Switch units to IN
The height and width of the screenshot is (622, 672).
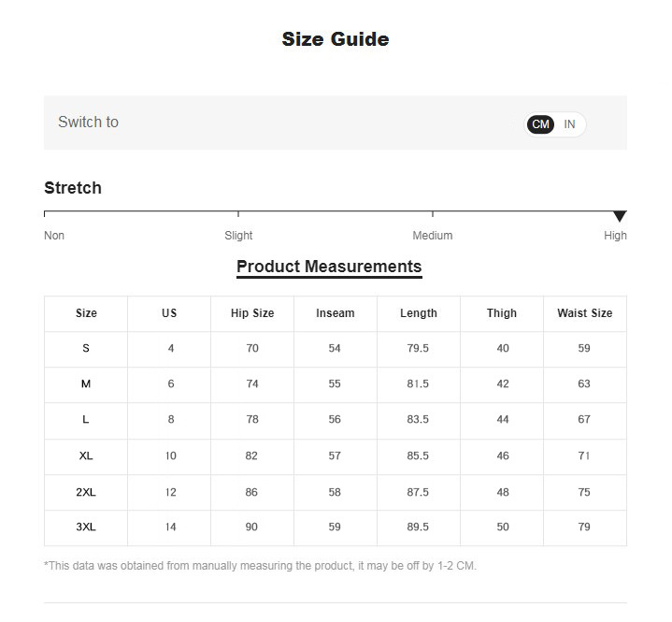click(x=569, y=124)
